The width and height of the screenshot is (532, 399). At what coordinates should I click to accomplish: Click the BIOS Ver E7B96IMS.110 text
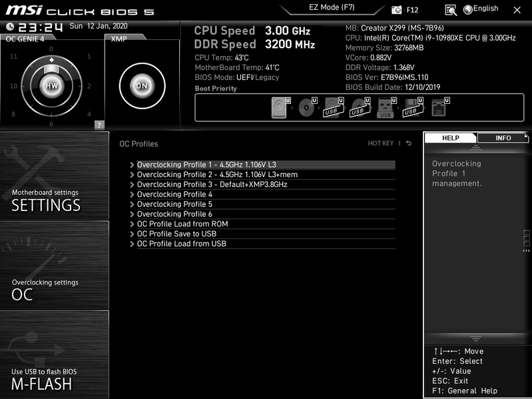tap(387, 77)
